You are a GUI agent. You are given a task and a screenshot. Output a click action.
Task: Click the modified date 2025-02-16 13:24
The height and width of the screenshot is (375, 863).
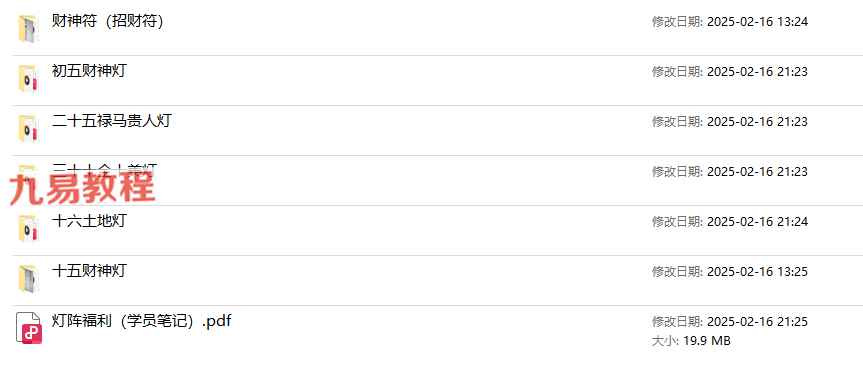[757, 22]
